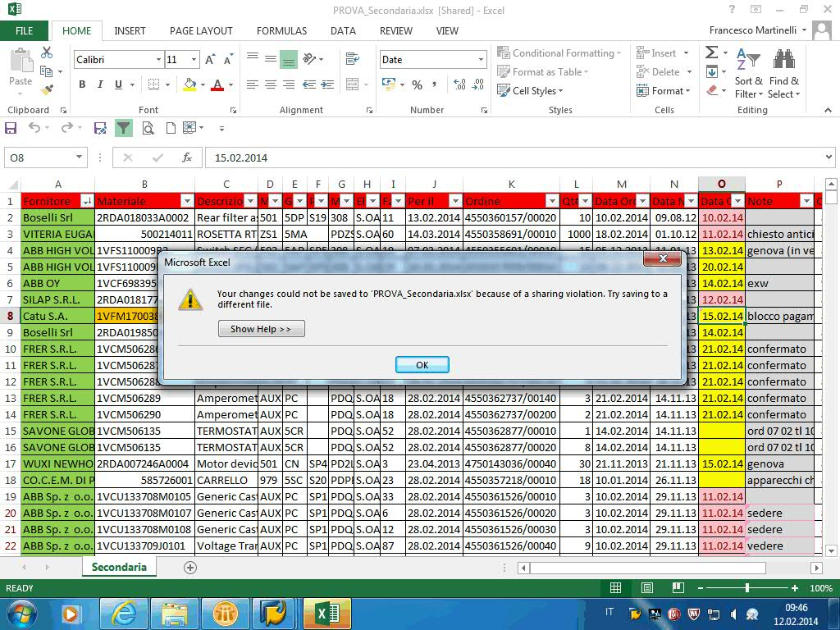Expand the Date number format dropdown

click(481, 60)
